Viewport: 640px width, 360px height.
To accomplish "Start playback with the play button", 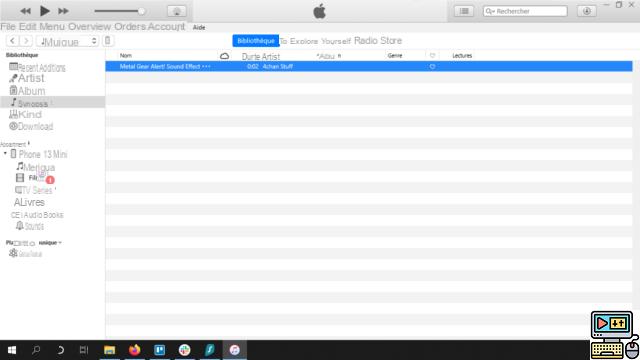I will (x=44, y=11).
